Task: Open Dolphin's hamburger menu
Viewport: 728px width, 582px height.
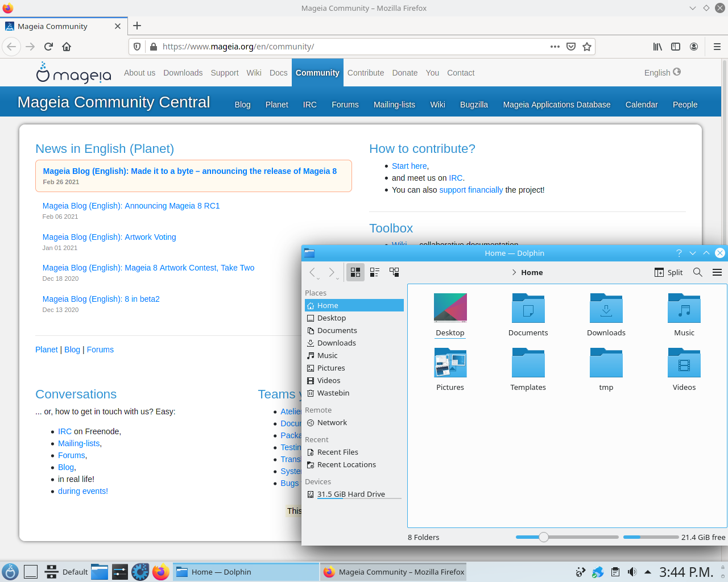Action: [717, 272]
